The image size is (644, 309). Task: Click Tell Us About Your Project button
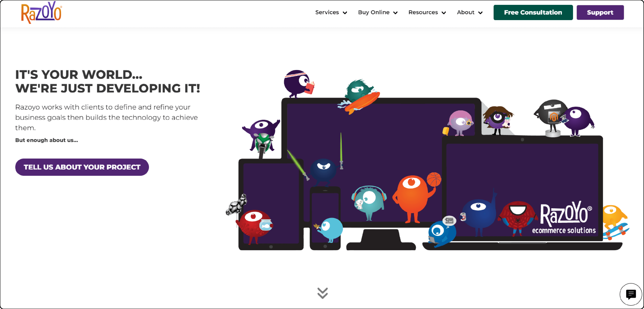(82, 167)
